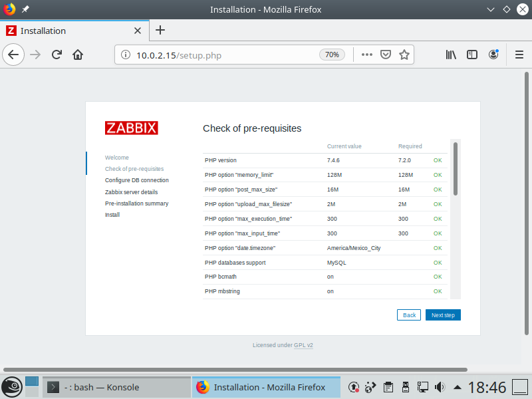Show the sidebars panel

(472, 55)
